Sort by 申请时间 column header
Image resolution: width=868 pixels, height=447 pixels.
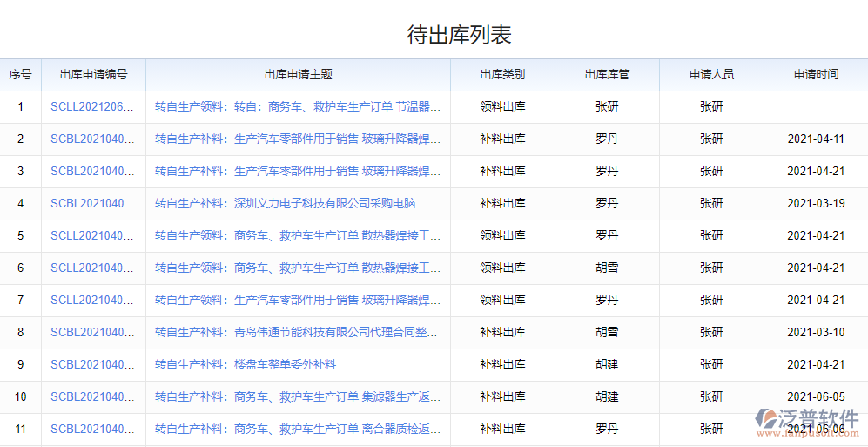click(816, 75)
